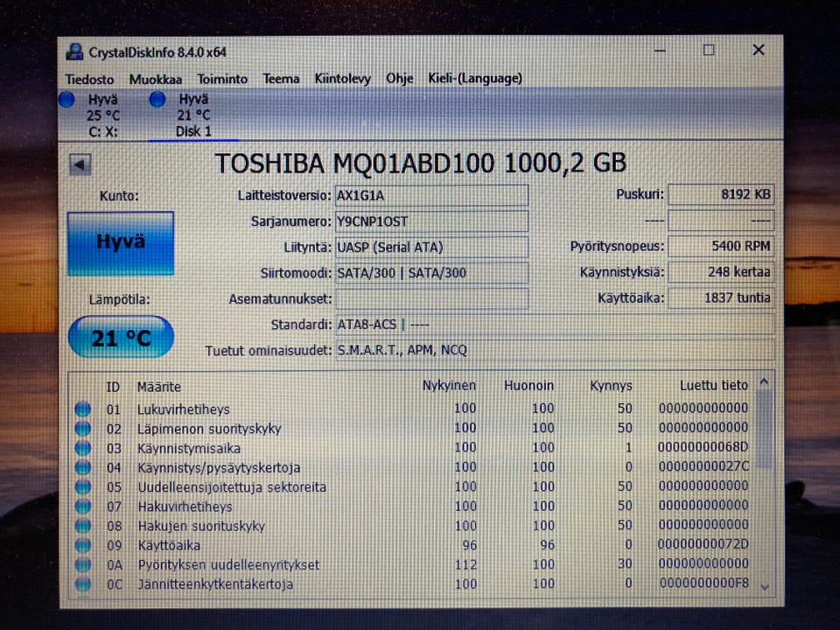Open the Tiedosto menu
840x630 pixels.
pos(89,79)
